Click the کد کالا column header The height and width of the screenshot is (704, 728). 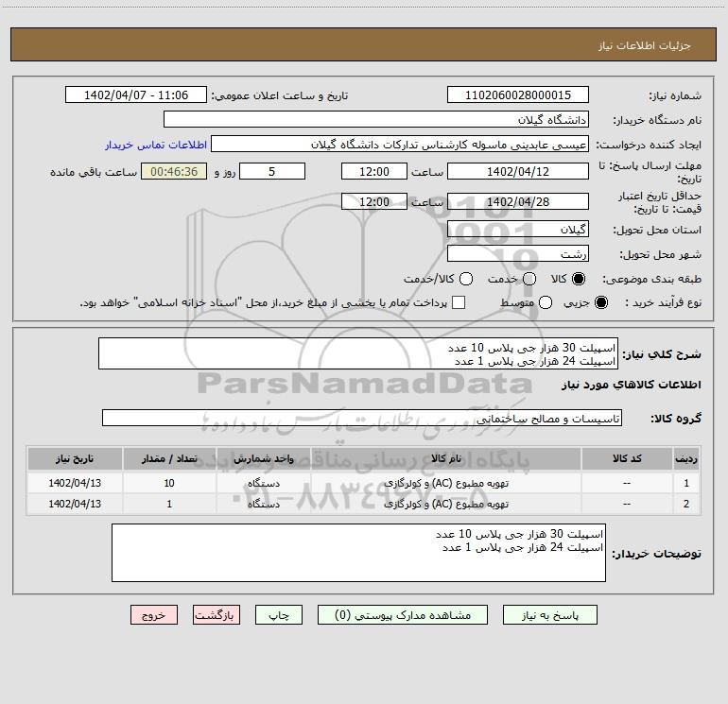(x=627, y=458)
